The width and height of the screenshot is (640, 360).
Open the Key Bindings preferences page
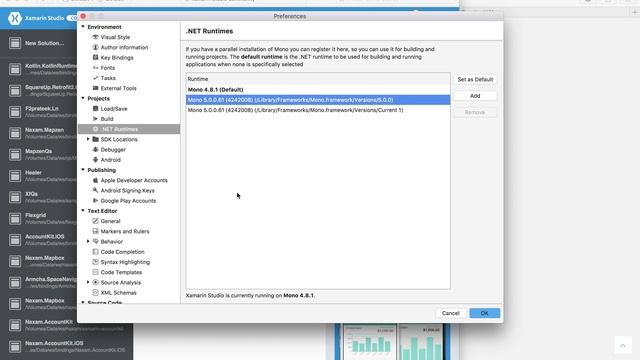point(117,58)
